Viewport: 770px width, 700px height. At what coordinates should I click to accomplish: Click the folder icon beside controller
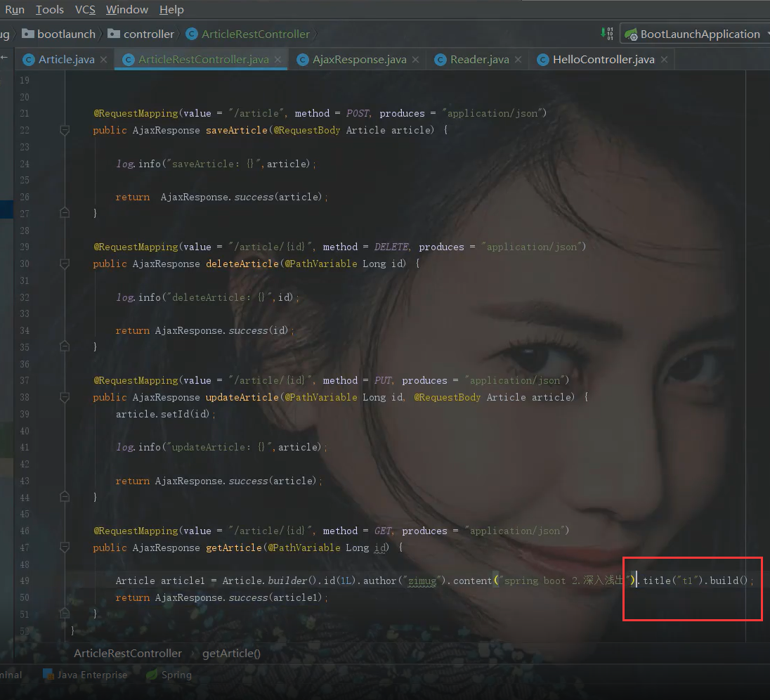click(x=114, y=34)
